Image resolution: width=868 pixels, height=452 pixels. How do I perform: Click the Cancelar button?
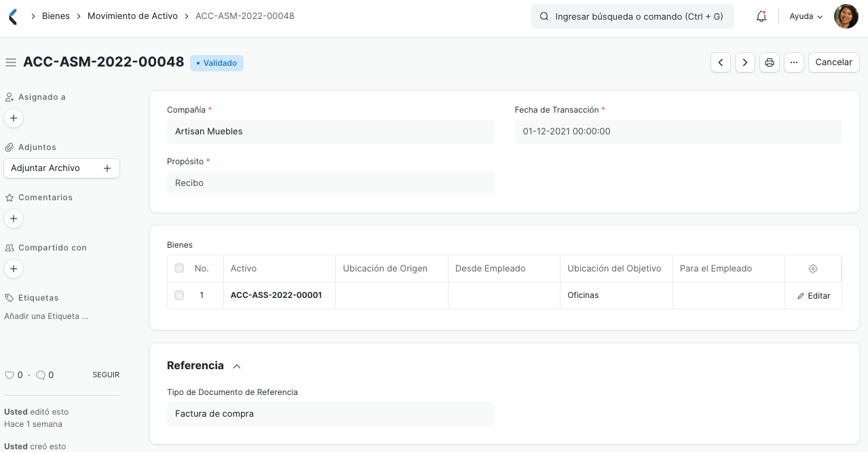833,62
